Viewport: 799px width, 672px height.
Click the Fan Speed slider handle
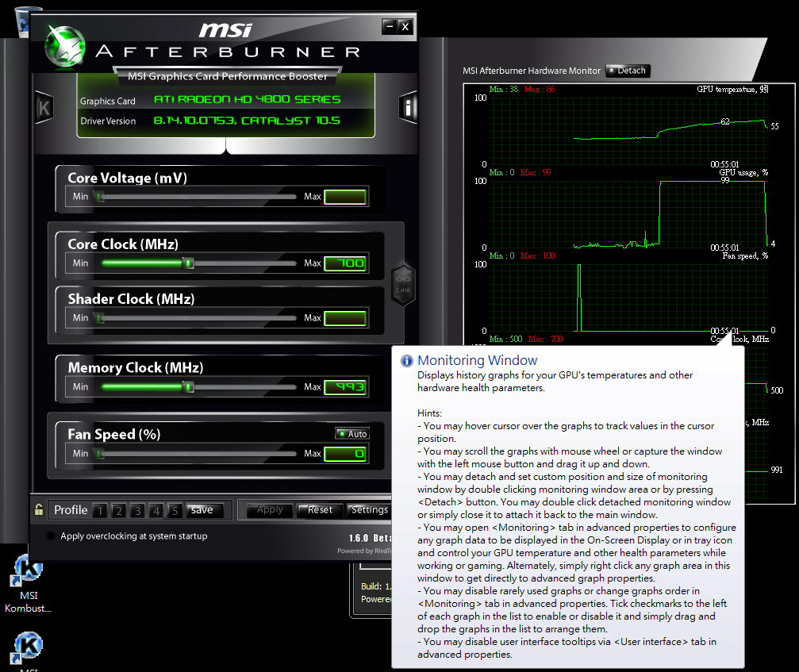click(x=100, y=454)
